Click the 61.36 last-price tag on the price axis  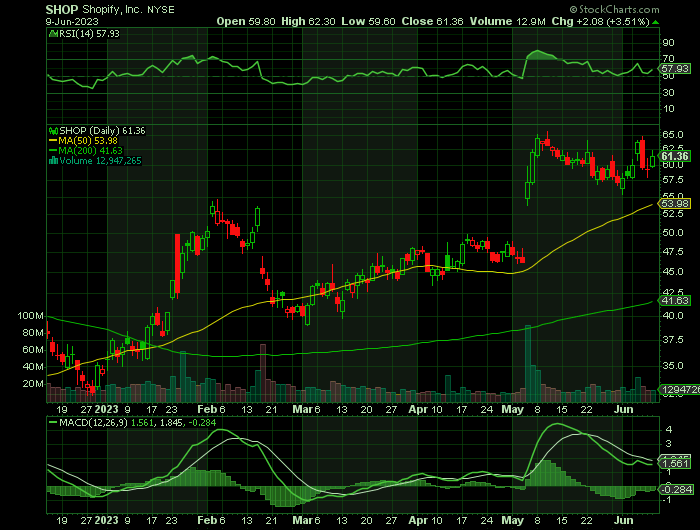pyautogui.click(x=675, y=156)
